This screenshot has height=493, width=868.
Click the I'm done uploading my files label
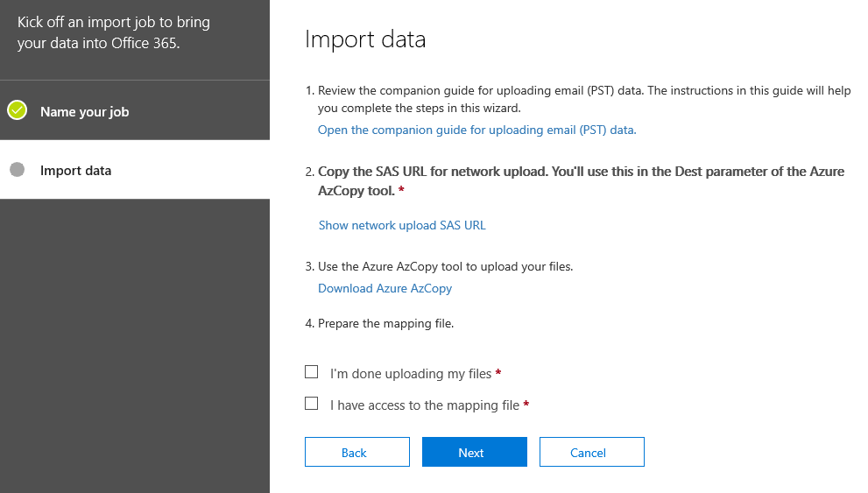point(411,374)
